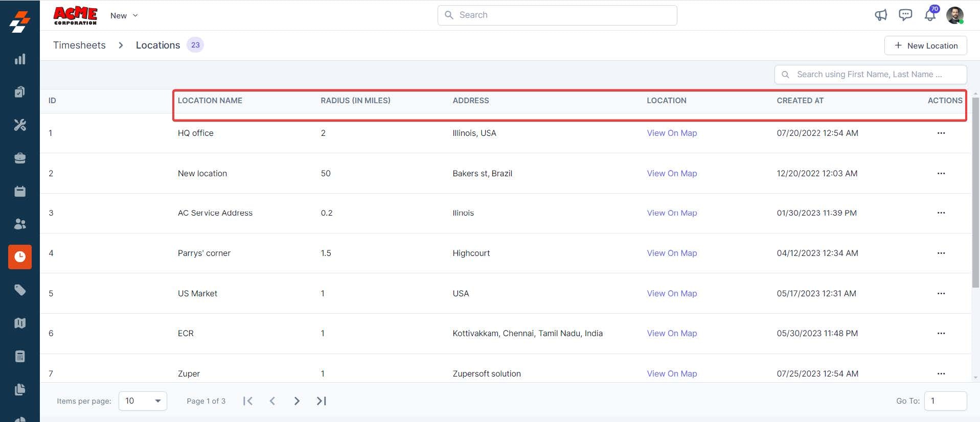980x422 pixels.
Task: Open Items per page dropdown
Action: [143, 401]
